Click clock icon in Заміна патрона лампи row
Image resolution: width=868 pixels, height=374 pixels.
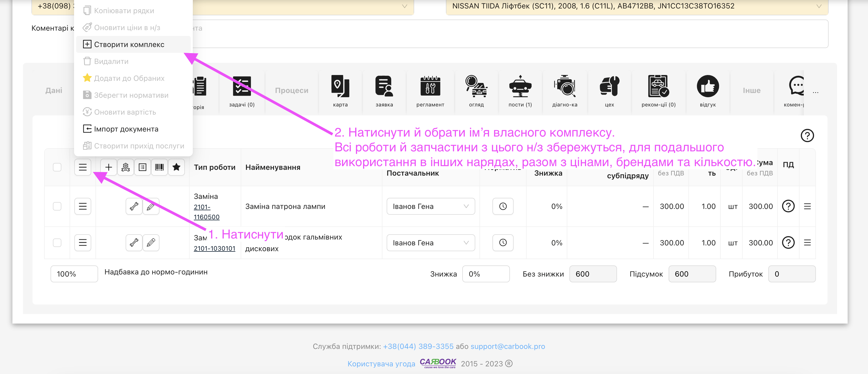point(502,206)
